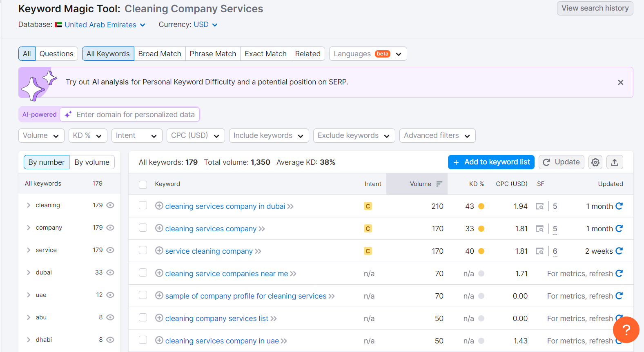Click plus icon for 'sample of company profile'
The width and height of the screenshot is (644, 352).
(159, 296)
